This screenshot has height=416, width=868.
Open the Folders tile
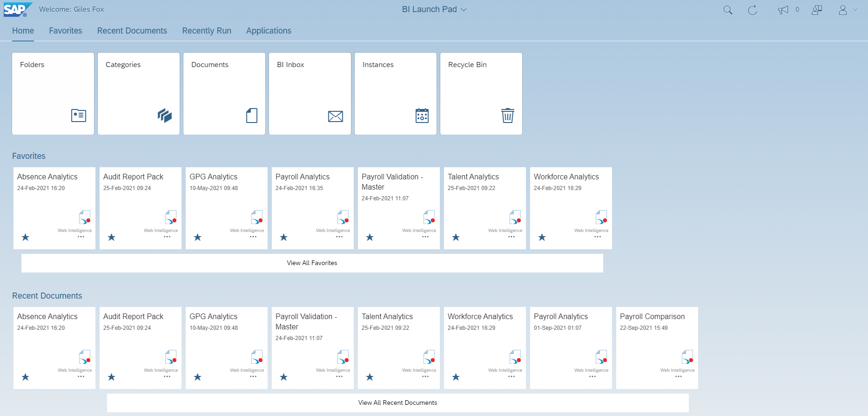[53, 94]
